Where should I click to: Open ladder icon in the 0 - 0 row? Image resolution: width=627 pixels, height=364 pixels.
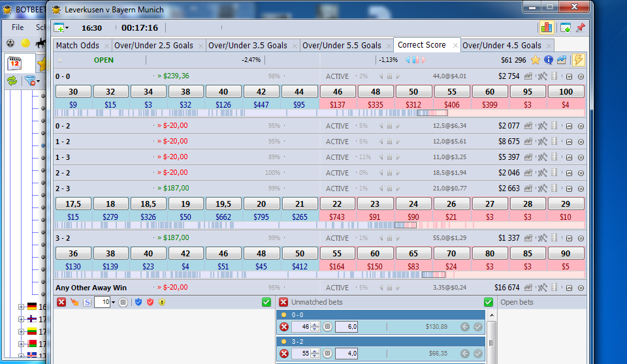pos(555,76)
